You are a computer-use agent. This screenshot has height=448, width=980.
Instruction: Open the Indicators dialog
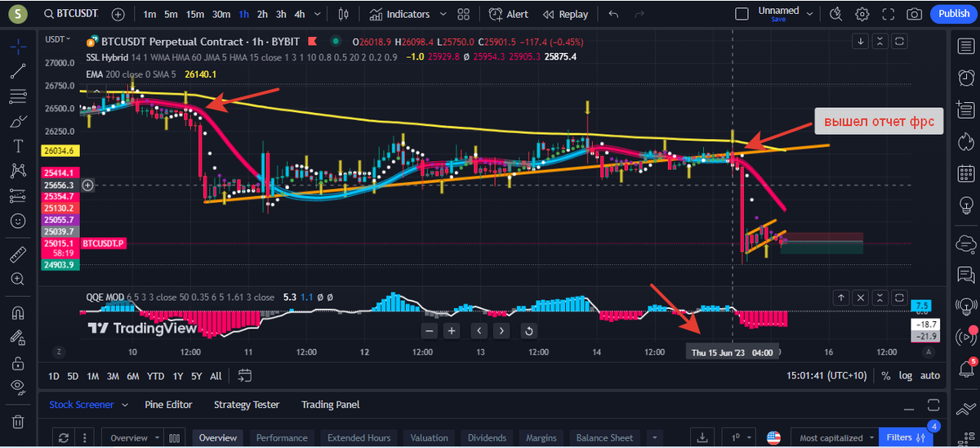click(x=399, y=14)
